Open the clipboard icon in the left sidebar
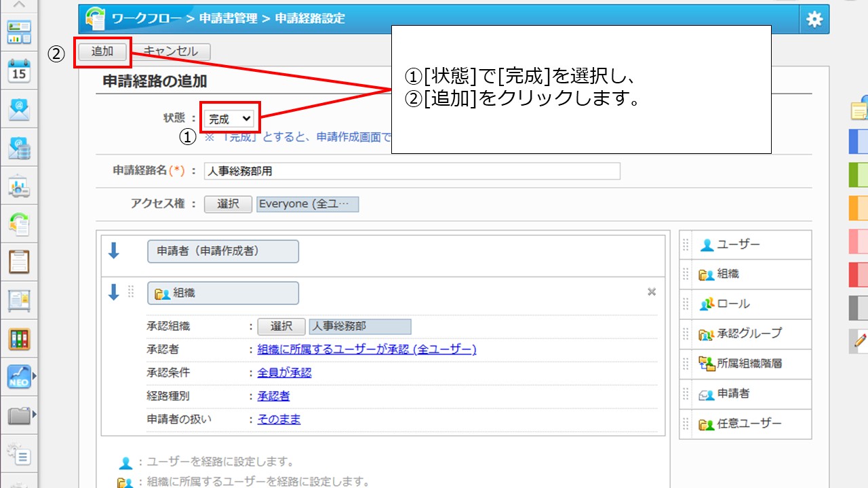 19,262
